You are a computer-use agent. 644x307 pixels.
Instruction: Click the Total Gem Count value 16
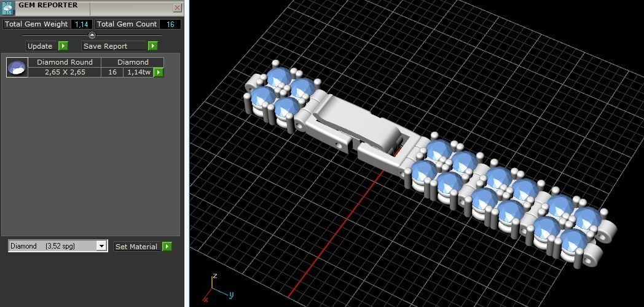coord(170,24)
